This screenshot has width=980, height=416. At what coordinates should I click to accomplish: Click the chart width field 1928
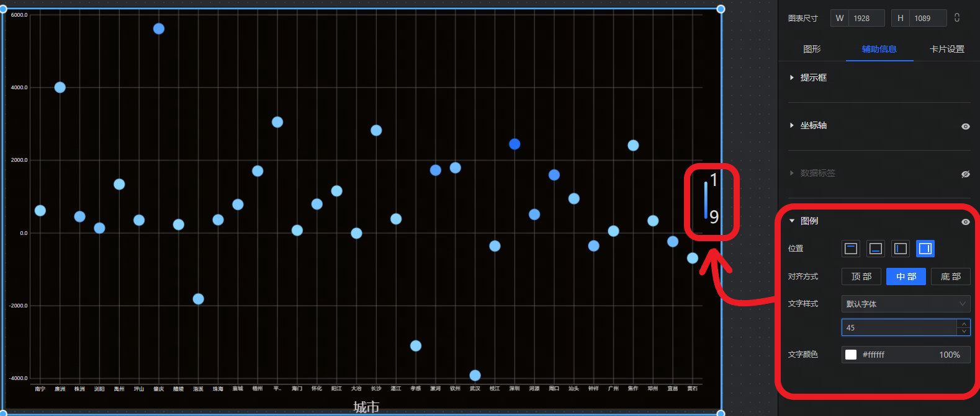pos(865,18)
